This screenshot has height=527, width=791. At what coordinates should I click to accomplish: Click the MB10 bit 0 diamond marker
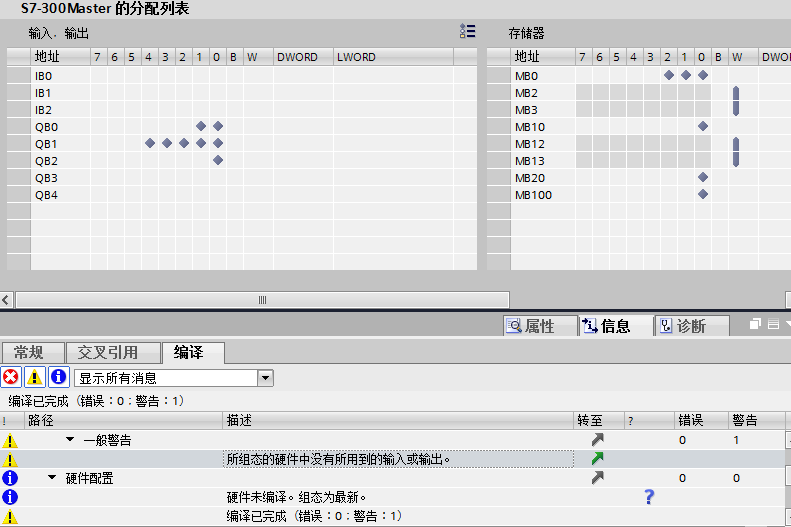tap(703, 126)
